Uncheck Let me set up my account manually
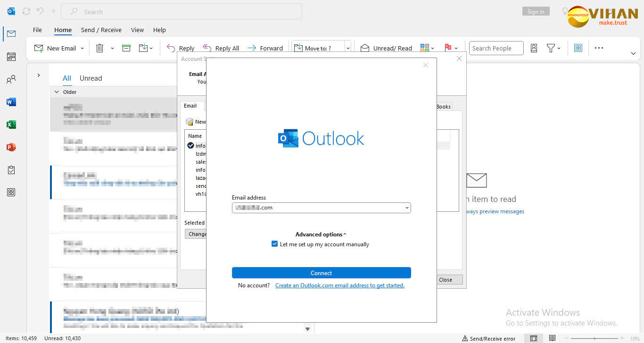Viewport: 644px width, 343px height. [x=275, y=244]
